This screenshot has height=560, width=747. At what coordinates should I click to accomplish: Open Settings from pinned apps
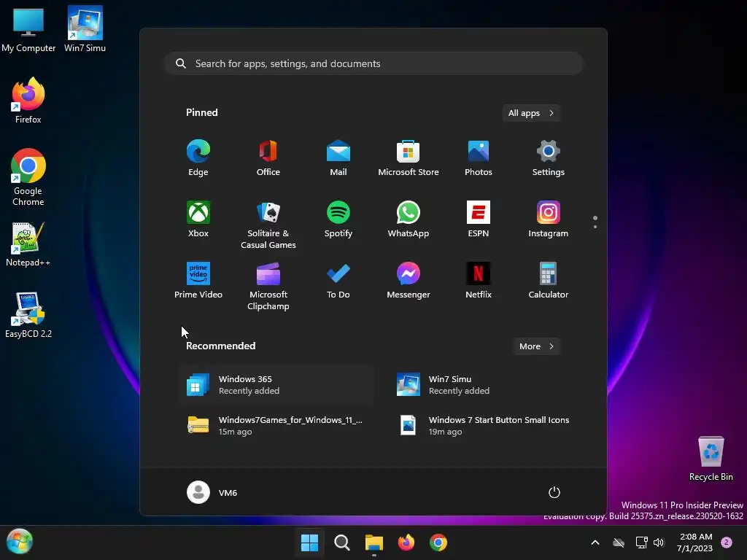[549, 158]
